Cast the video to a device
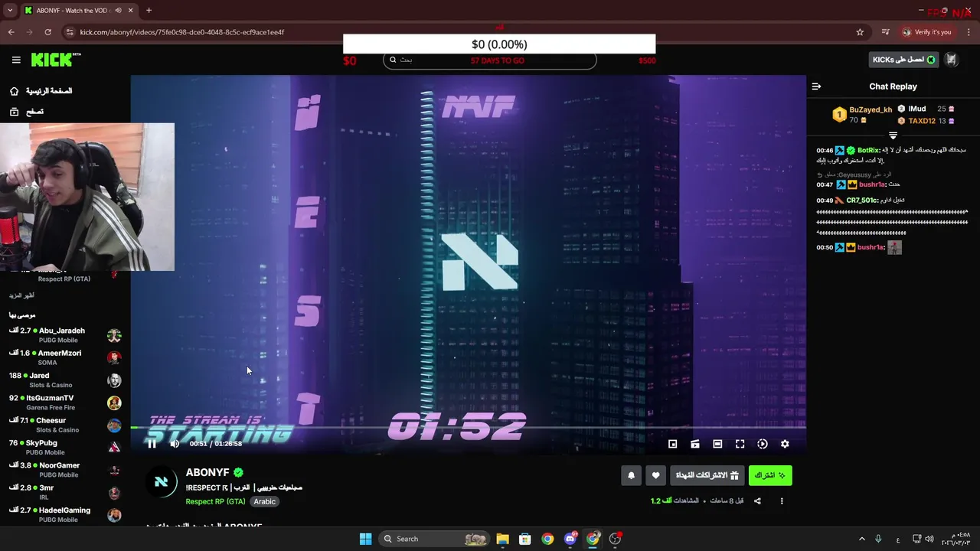Image resolution: width=980 pixels, height=551 pixels. click(695, 444)
